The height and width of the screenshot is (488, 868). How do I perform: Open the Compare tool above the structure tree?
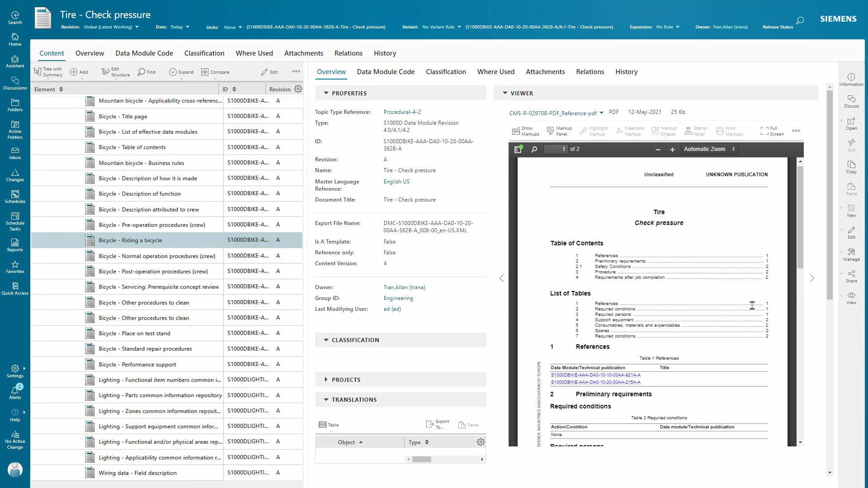click(215, 71)
